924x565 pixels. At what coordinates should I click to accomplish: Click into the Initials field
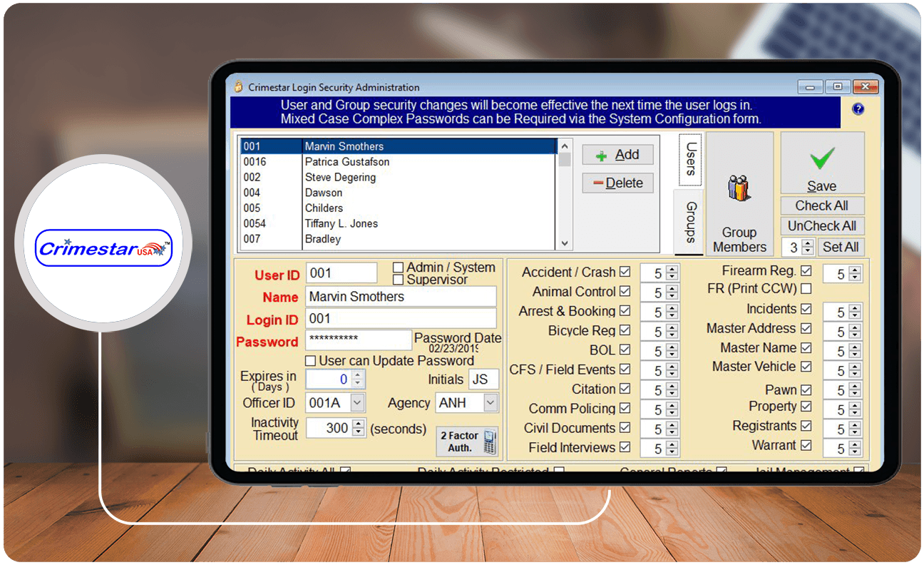(x=483, y=380)
